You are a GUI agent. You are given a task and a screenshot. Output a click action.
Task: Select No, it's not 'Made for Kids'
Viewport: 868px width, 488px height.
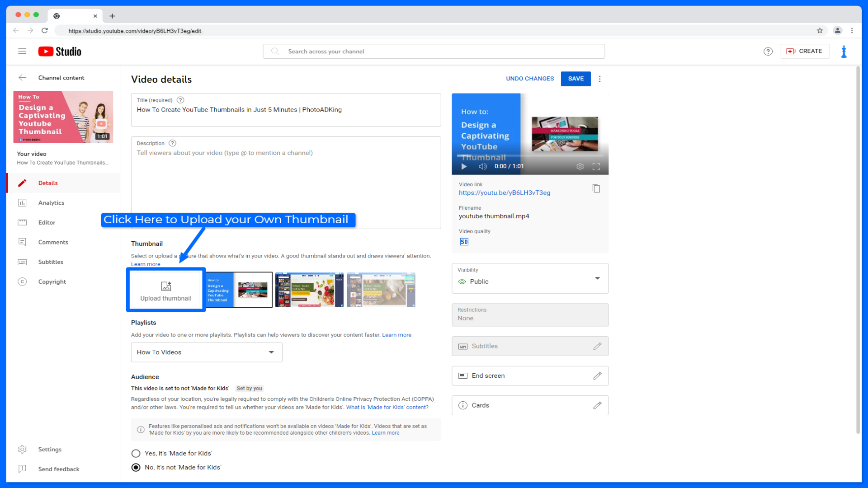(x=136, y=467)
